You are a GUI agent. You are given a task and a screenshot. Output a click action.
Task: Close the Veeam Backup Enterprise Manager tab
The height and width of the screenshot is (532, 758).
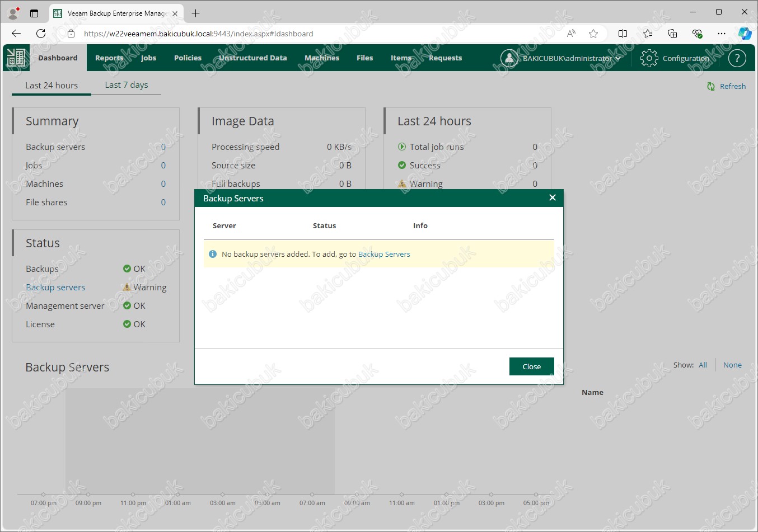pos(175,13)
